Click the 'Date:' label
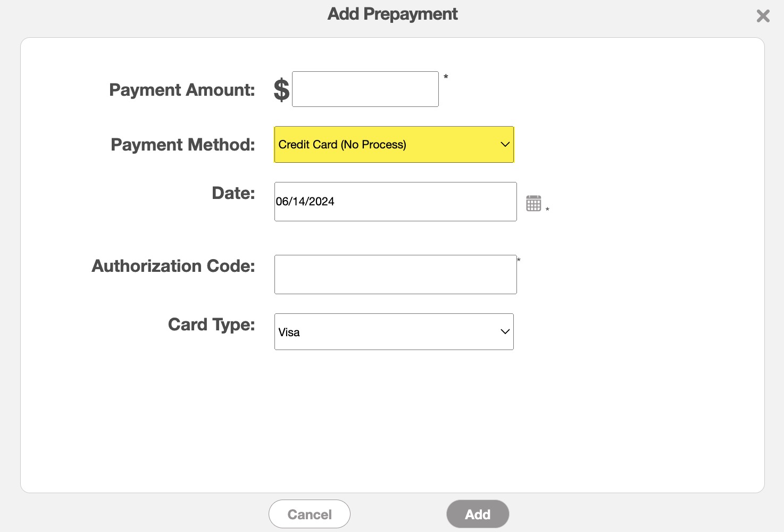Image resolution: width=784 pixels, height=532 pixels. point(233,193)
